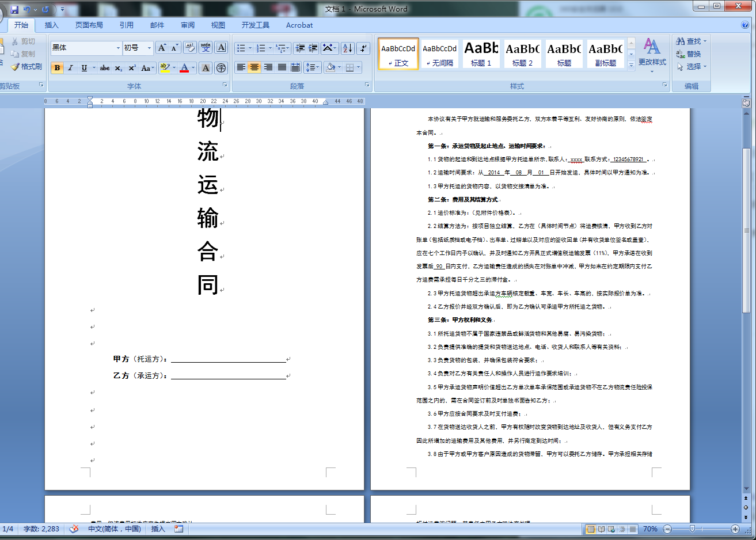Apply character shading to selected text
Viewport: 756px width, 540px height.
pos(206,68)
